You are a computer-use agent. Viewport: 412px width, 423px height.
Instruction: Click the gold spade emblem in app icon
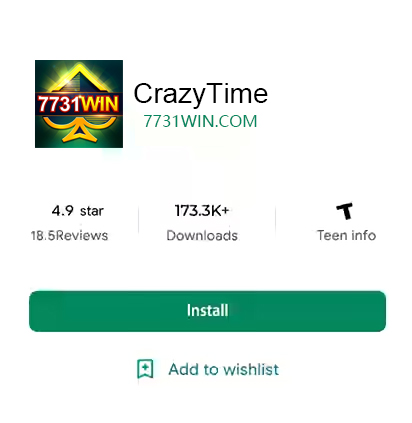(x=79, y=103)
